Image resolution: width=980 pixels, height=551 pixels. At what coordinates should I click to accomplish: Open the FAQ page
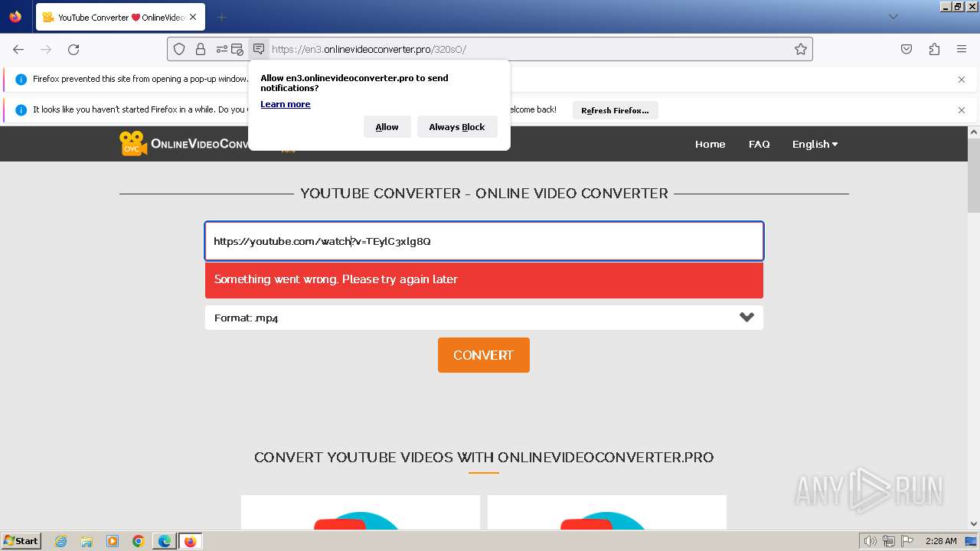pyautogui.click(x=759, y=144)
